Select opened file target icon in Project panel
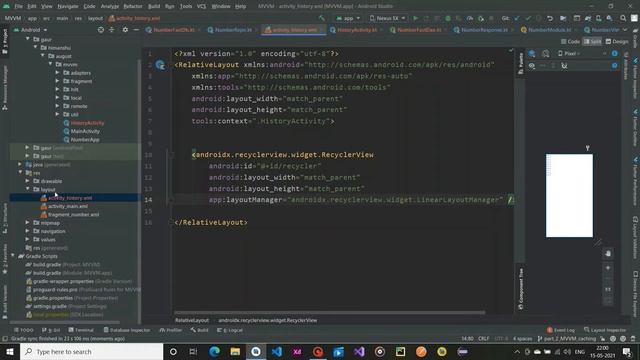The width and height of the screenshot is (640, 360). tap(101, 30)
